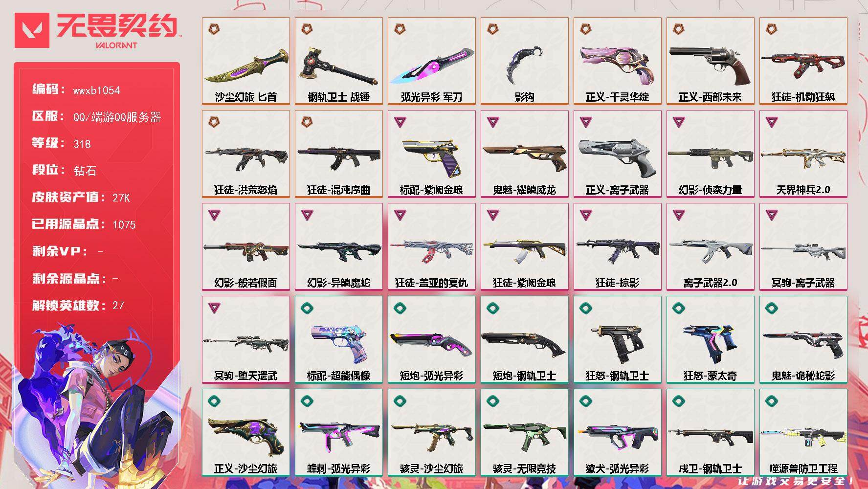Click the 天界神兵2.0 rifle skin

(803, 154)
